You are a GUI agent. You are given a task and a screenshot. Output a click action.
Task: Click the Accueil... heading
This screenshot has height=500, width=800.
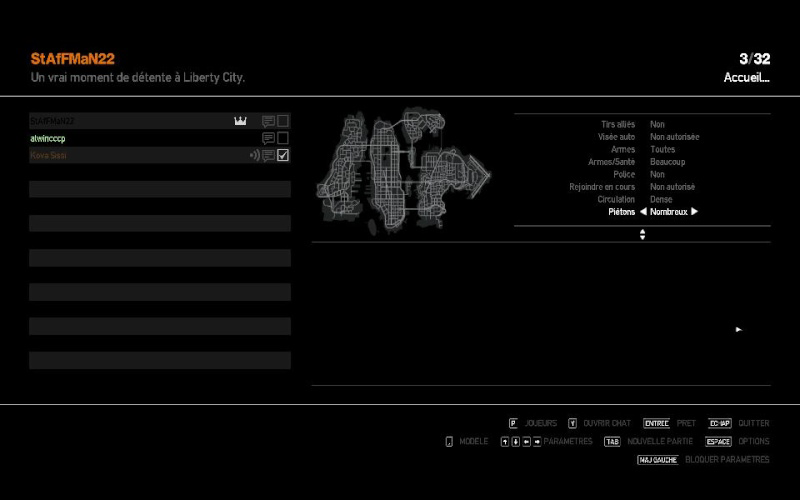[746, 78]
